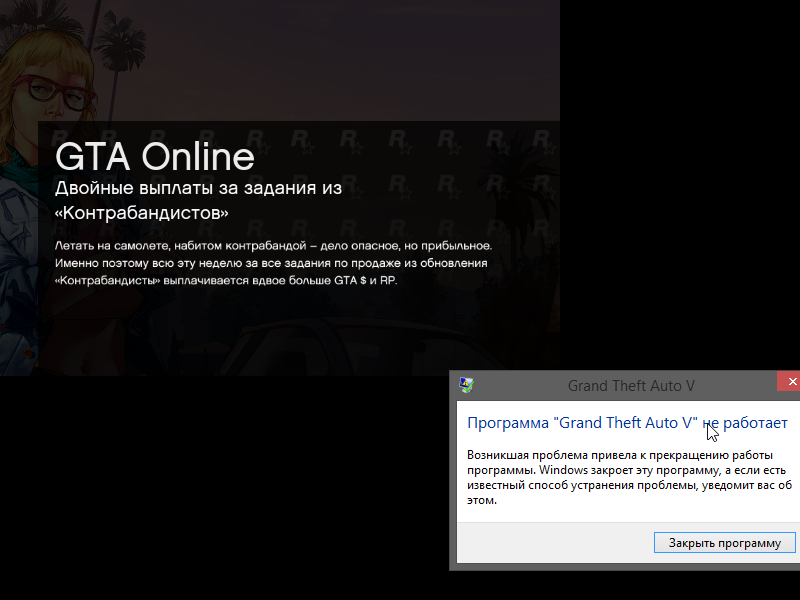Click the error dialog's application icon

[x=466, y=385]
